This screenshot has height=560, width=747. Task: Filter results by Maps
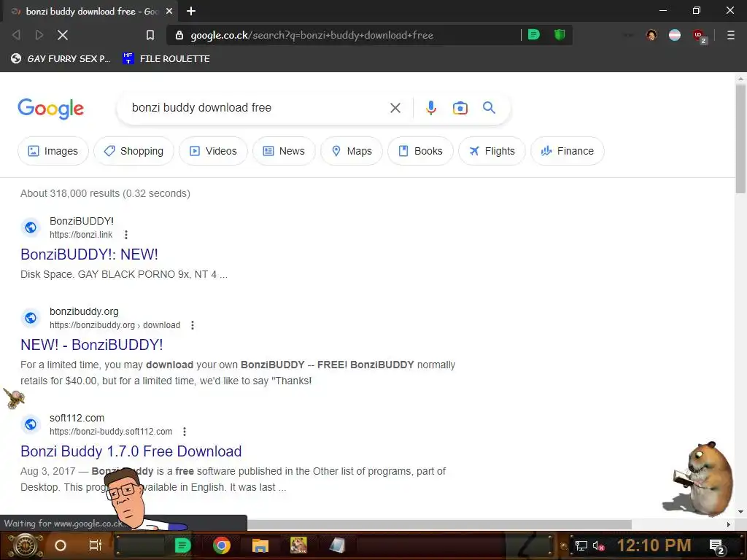[x=352, y=151]
